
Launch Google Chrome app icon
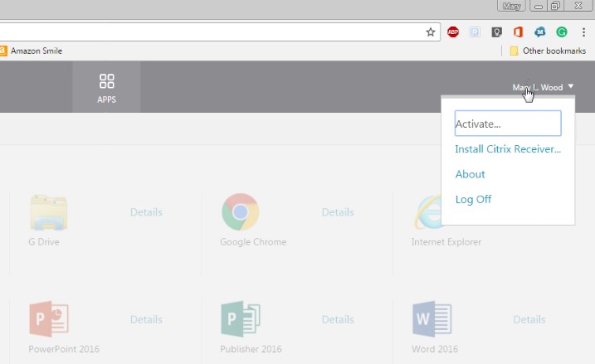point(240,212)
